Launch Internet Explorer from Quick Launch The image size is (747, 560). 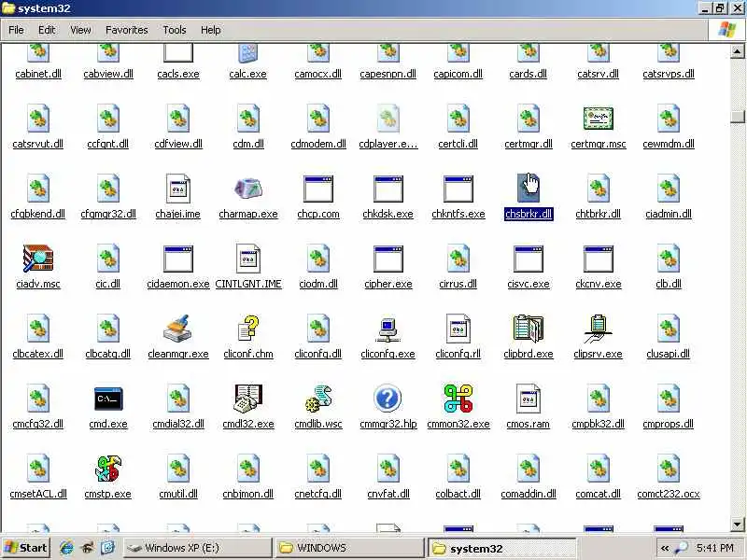(x=65, y=548)
